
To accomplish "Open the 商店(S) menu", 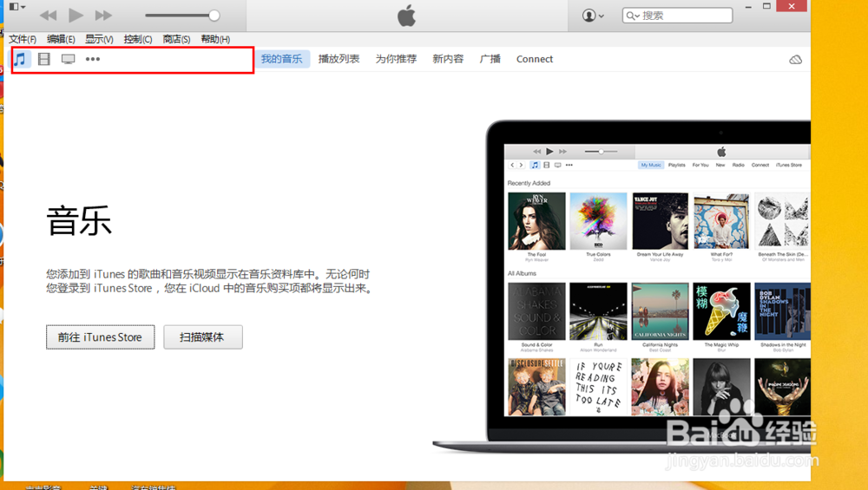I will pyautogui.click(x=176, y=39).
